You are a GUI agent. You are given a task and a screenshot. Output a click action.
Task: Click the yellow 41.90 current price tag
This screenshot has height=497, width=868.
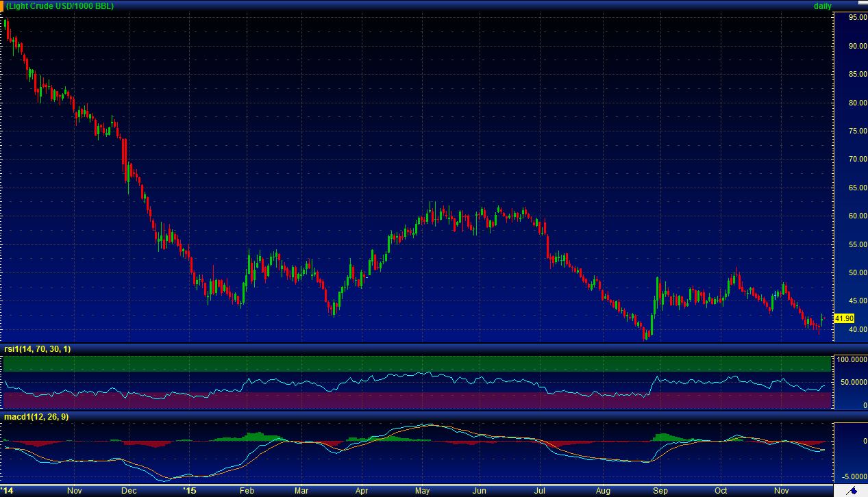click(x=843, y=318)
